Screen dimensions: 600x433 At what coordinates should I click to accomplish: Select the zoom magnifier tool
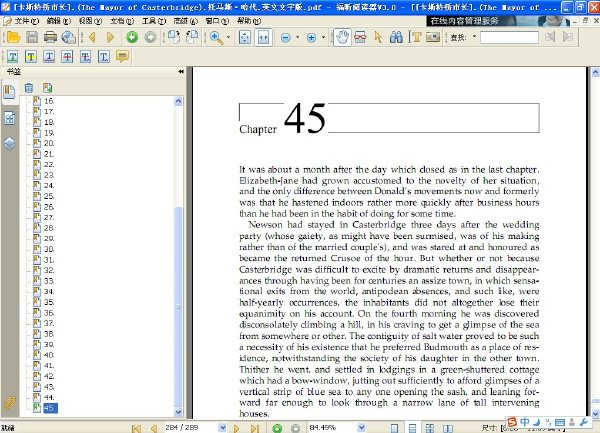tap(217, 37)
